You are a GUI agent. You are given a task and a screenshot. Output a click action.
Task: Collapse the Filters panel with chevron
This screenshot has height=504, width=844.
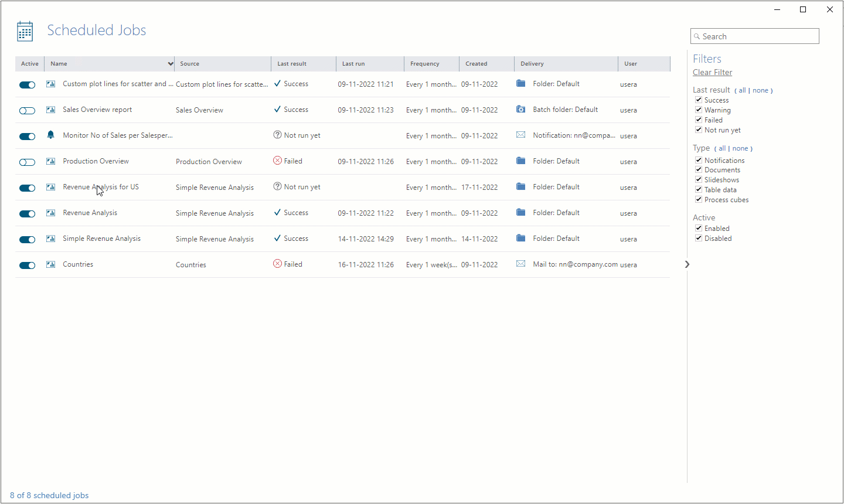point(687,264)
